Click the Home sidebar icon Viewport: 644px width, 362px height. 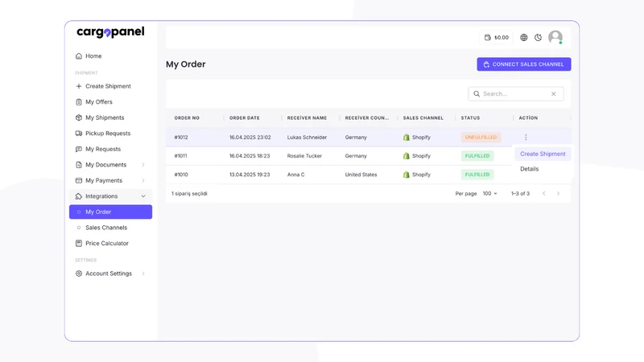point(79,56)
